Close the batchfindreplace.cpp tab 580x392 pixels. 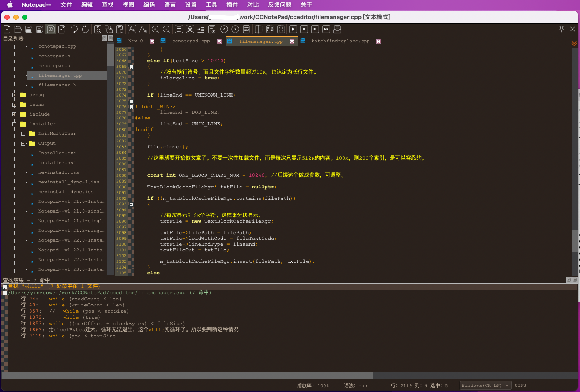click(x=378, y=41)
